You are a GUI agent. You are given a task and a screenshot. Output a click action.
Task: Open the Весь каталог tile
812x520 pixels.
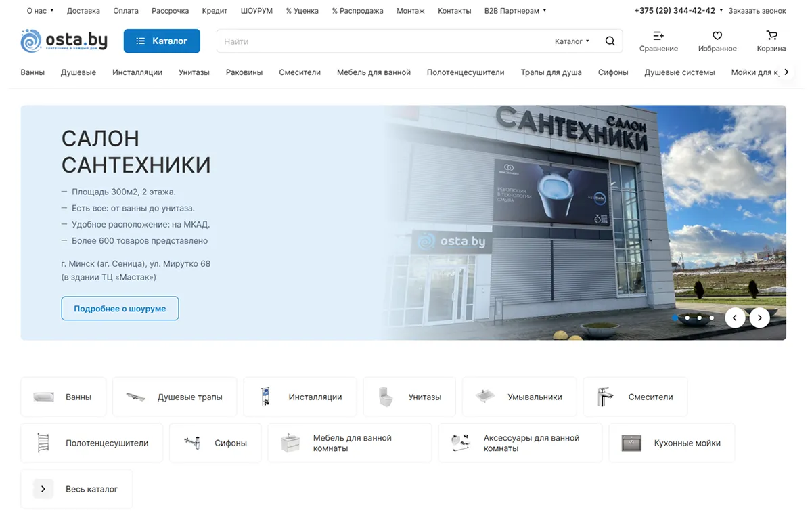pos(76,489)
